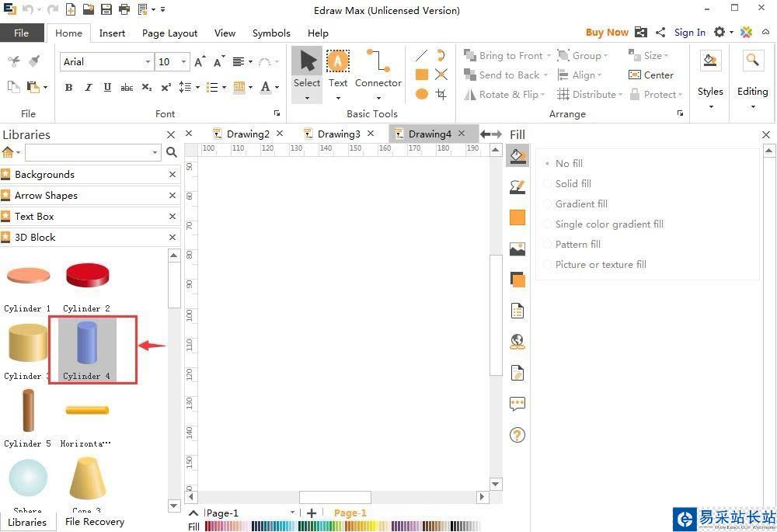This screenshot has height=532, width=777.
Task: Click the Save icon in quick access toolbar
Action: pos(106,9)
